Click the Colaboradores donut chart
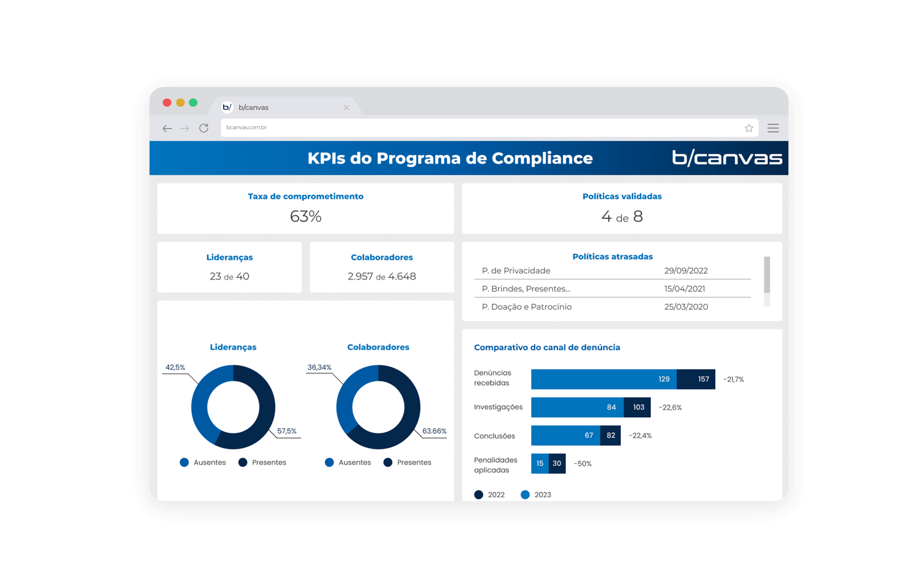920x588 pixels. [378, 407]
